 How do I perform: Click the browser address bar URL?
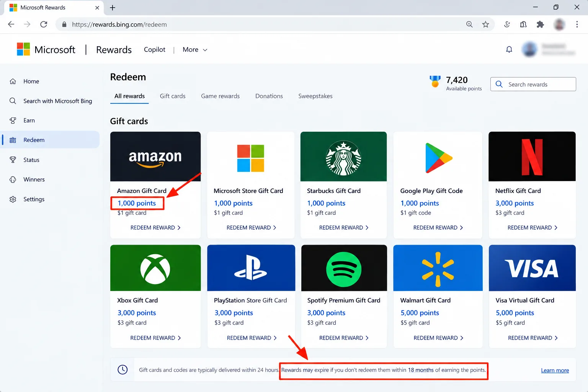[119, 24]
